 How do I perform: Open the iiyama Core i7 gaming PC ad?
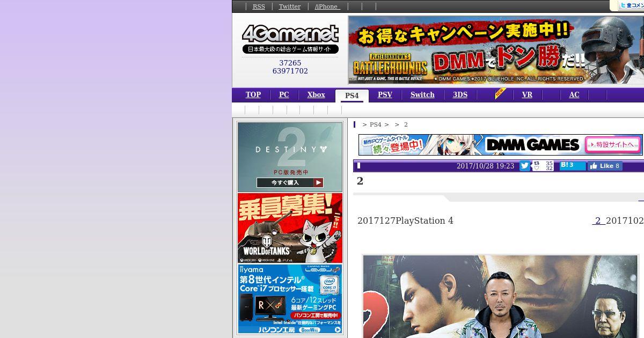290,299
